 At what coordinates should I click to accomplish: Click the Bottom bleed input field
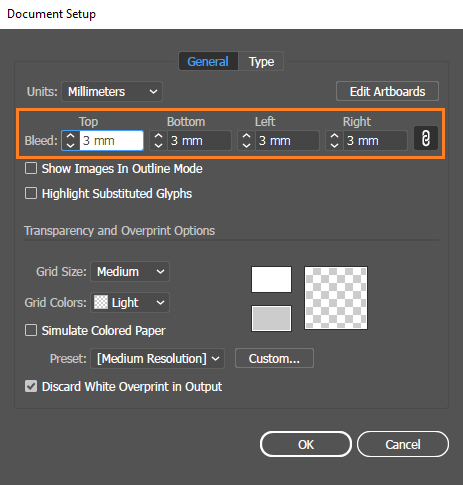199,141
